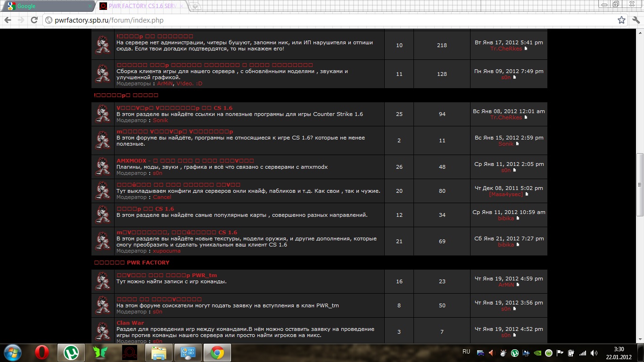Click the forum icon in the AMXMODX row
The image size is (644, 362).
click(x=103, y=167)
